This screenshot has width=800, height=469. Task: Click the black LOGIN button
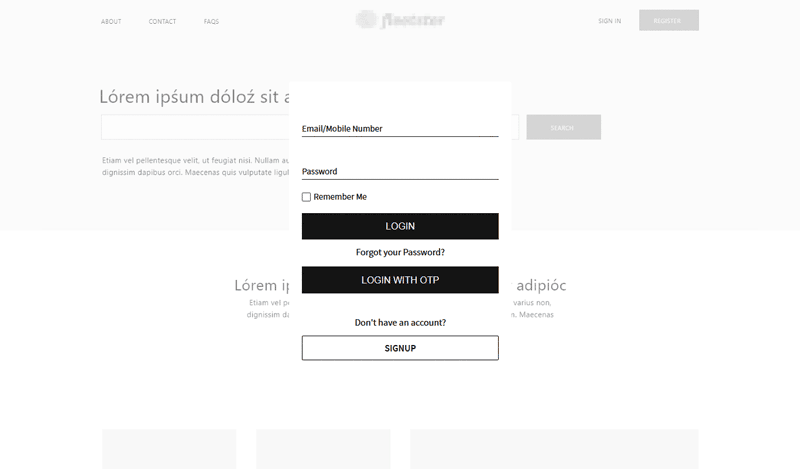[400, 226]
